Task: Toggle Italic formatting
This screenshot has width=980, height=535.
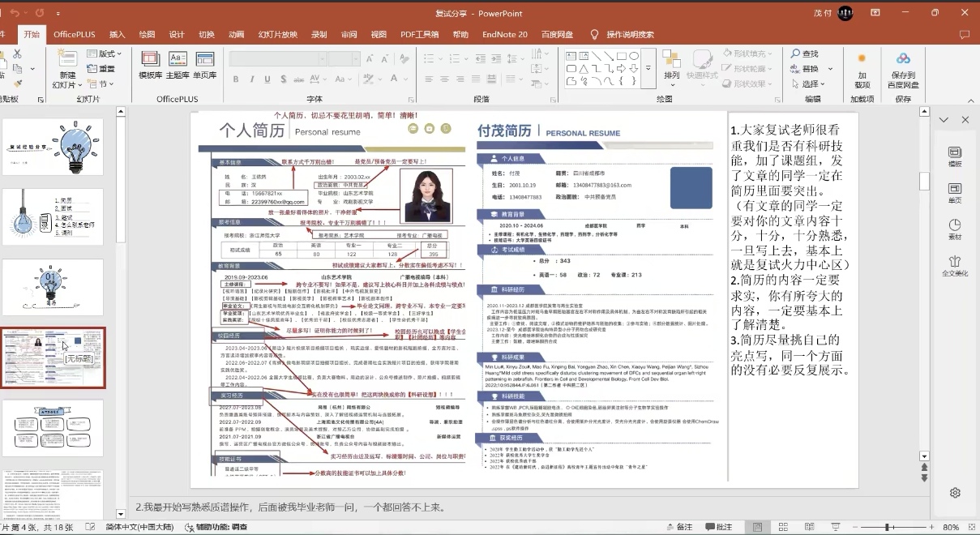Action: [250, 79]
